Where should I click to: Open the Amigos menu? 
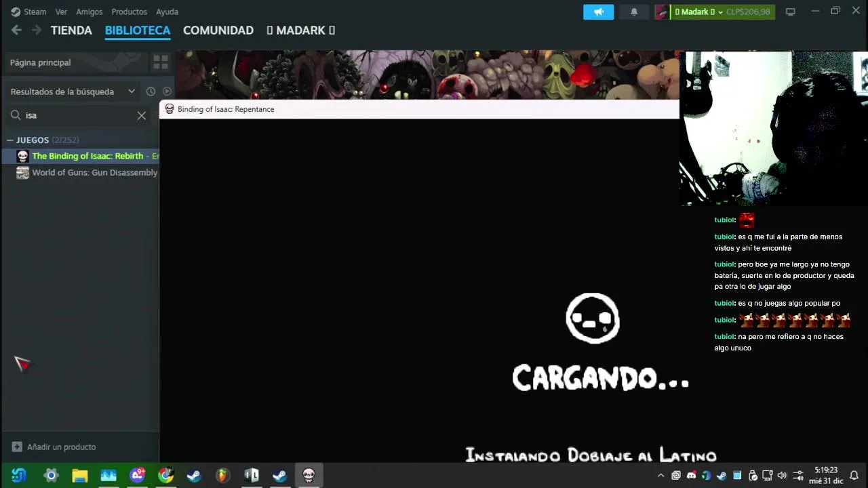[90, 12]
